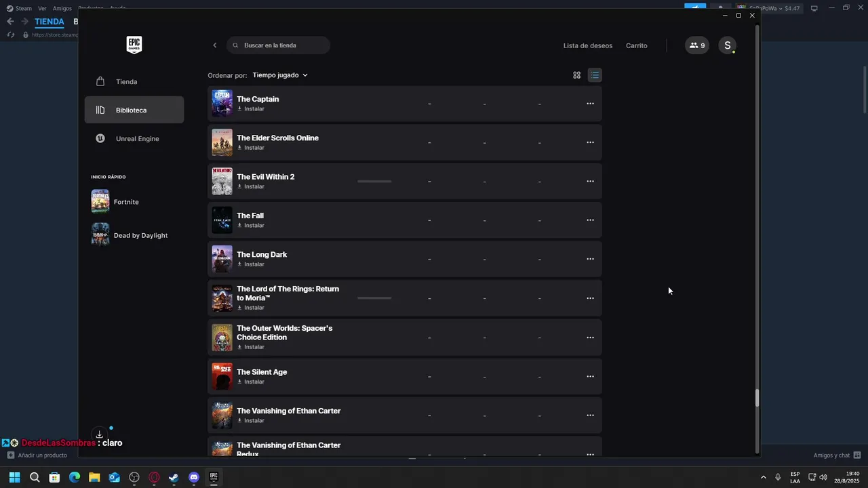Click The Outer Worlds cover art
The height and width of the screenshot is (488, 868).
(x=222, y=338)
